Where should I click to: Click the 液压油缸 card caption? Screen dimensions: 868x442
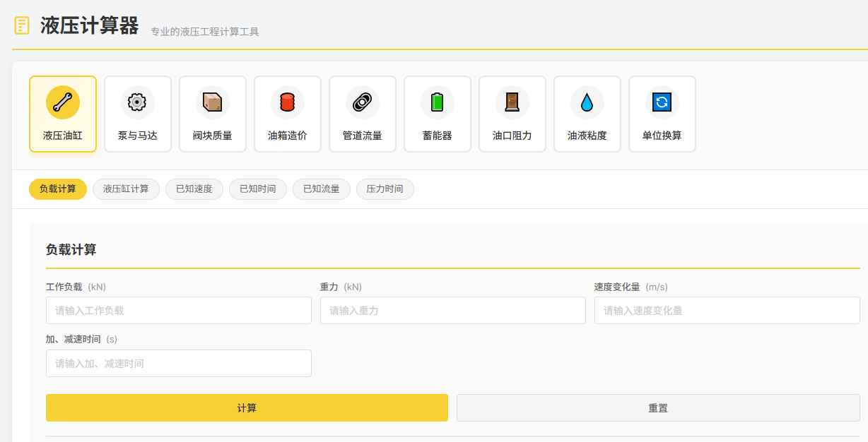pos(63,136)
